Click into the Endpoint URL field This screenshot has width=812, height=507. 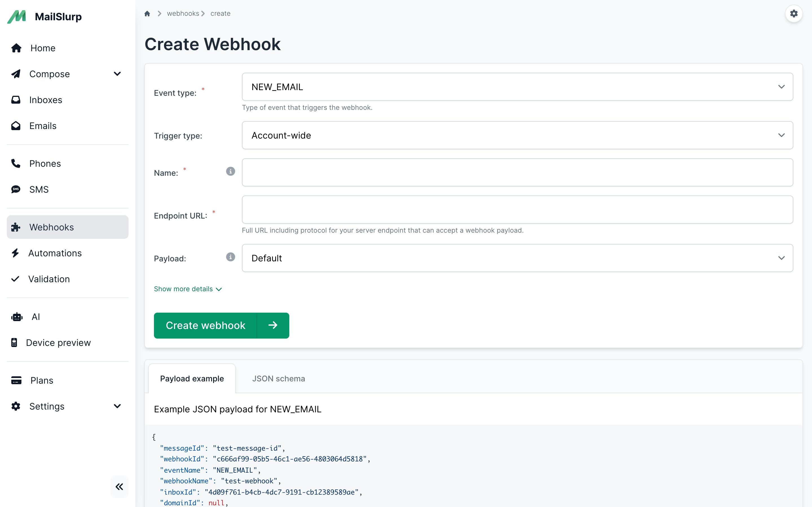(517, 210)
